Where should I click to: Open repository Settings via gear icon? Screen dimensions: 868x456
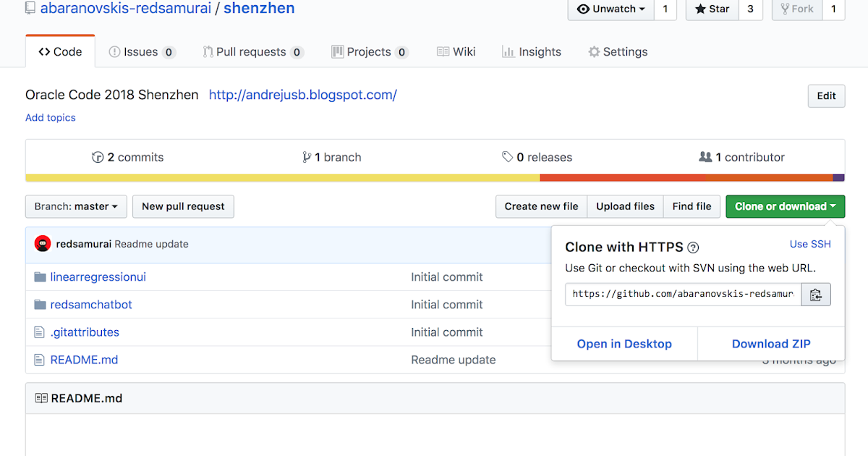(x=595, y=51)
